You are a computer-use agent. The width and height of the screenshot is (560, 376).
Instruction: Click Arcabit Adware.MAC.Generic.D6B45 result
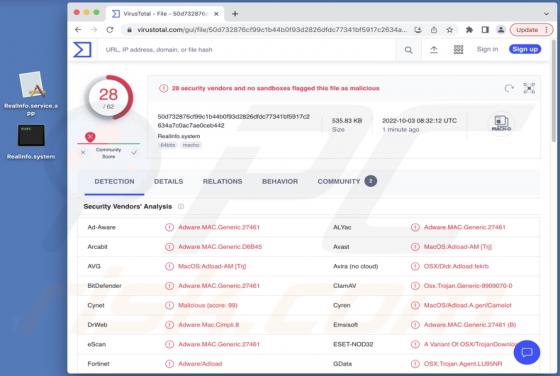tap(220, 247)
